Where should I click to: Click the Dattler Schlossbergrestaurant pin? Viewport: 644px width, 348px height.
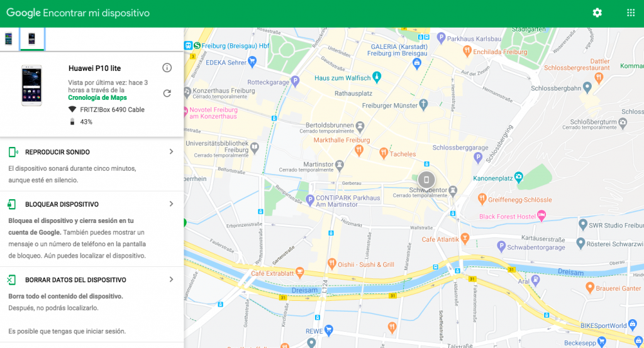(x=599, y=77)
